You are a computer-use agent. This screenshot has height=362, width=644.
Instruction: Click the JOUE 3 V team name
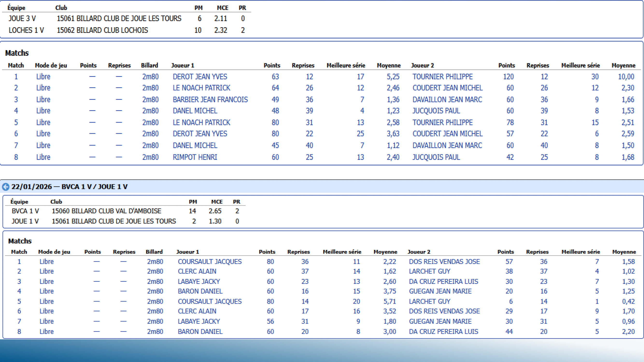[x=22, y=19]
